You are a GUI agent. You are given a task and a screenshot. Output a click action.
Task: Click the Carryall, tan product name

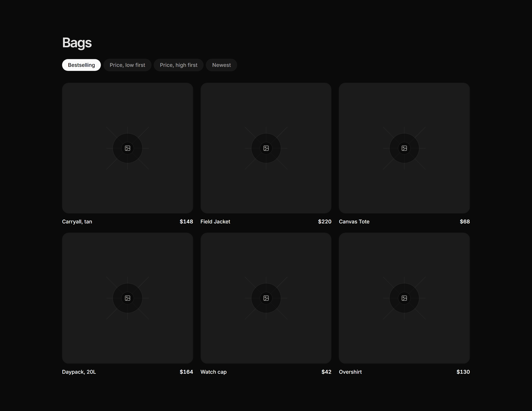click(77, 222)
